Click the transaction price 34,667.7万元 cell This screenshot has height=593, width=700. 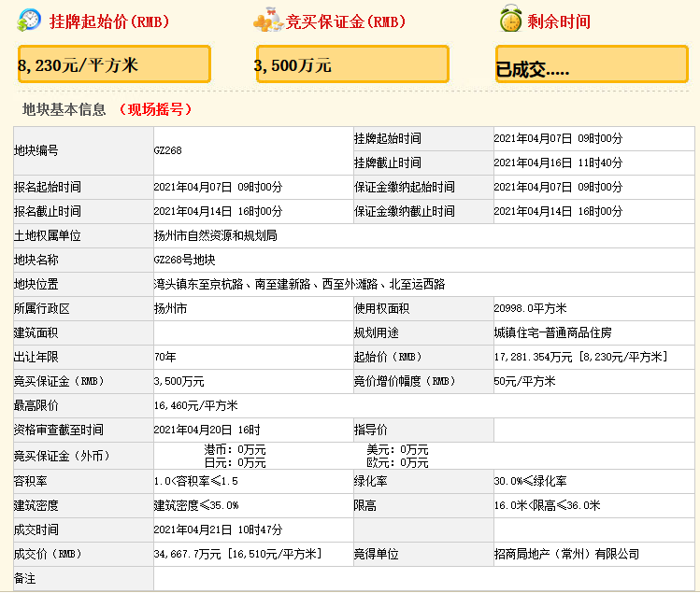(x=237, y=554)
